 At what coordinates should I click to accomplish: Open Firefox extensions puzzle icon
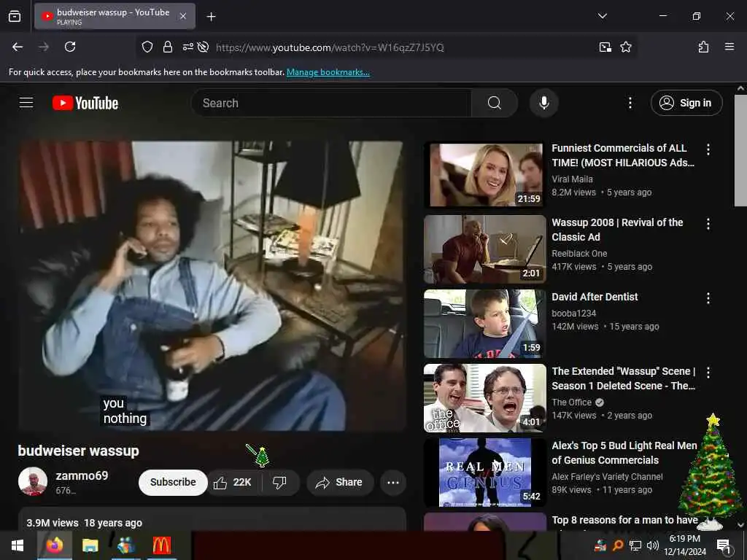click(703, 47)
